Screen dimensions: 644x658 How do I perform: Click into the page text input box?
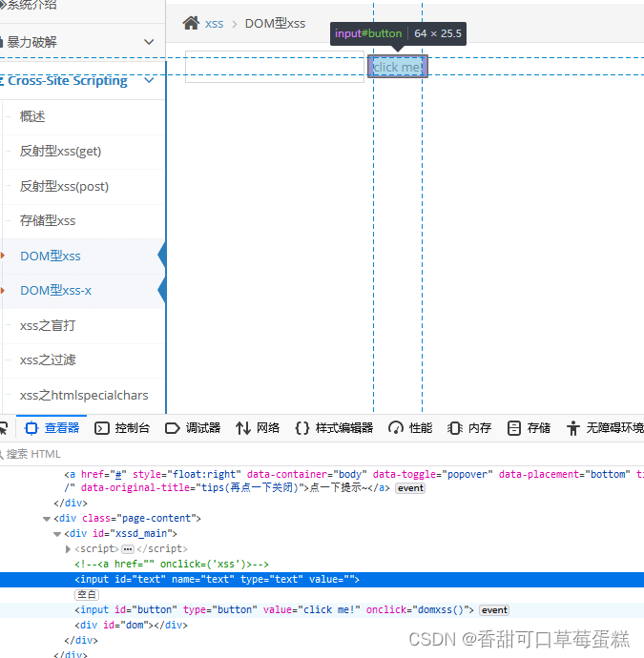(275, 67)
